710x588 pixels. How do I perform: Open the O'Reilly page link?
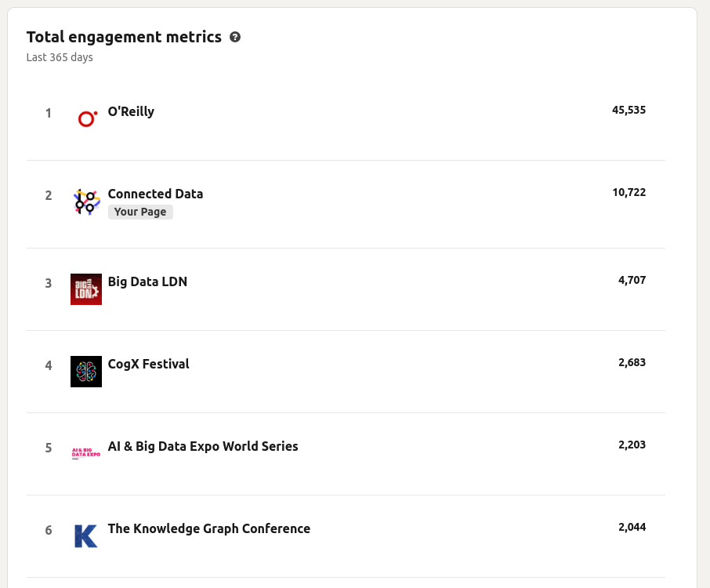(x=131, y=111)
